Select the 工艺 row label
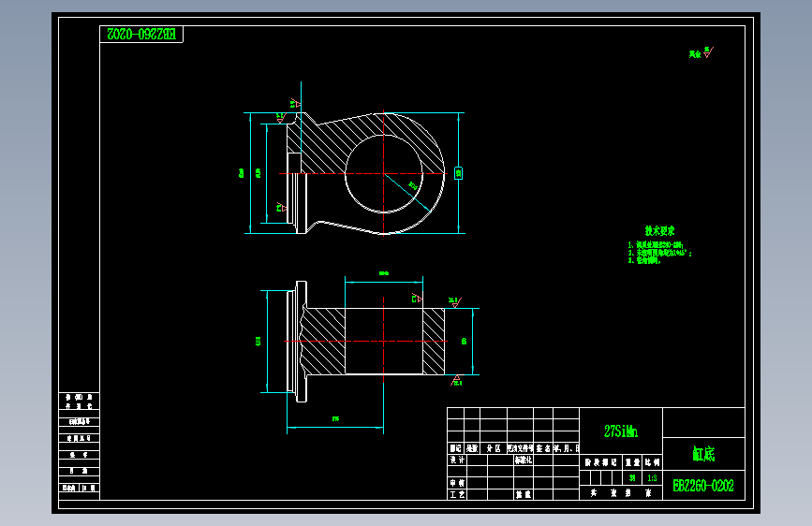Screen dimensions: 812x526 (x=457, y=494)
